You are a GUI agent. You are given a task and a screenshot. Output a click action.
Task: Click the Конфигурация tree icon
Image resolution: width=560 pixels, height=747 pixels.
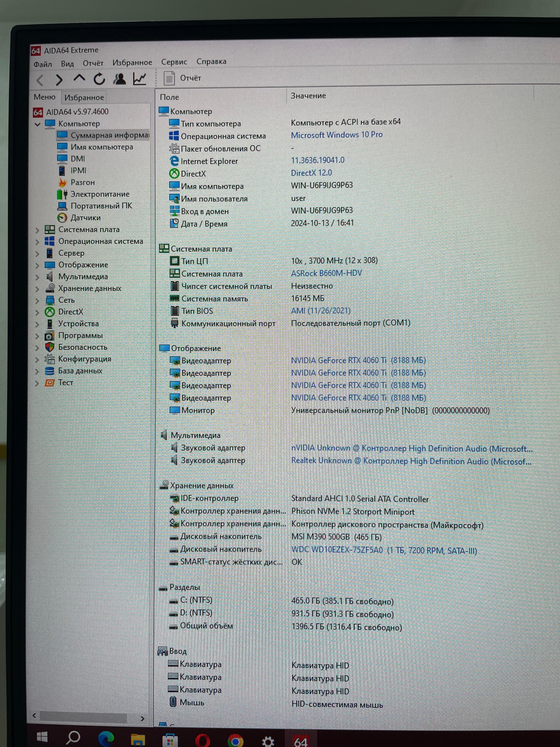point(50,359)
